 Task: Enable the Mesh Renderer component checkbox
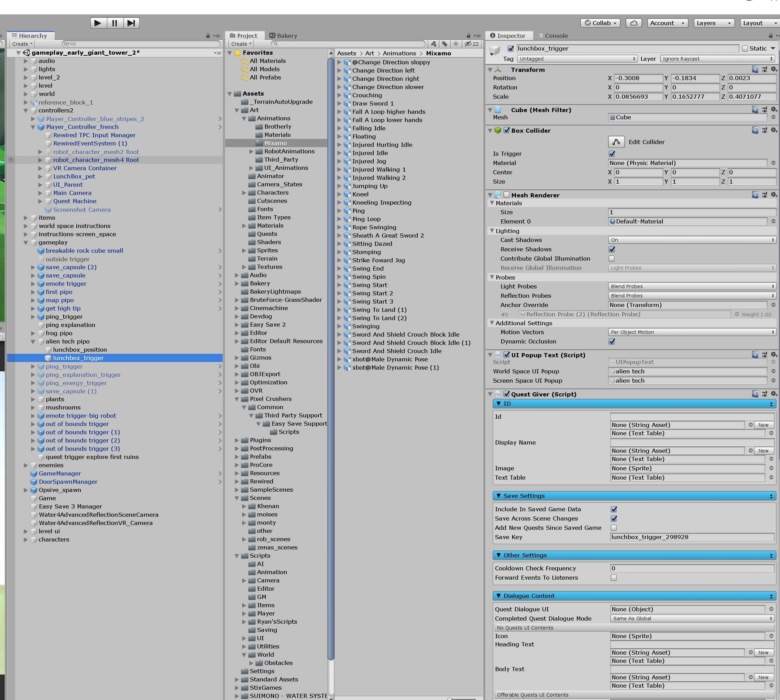507,195
